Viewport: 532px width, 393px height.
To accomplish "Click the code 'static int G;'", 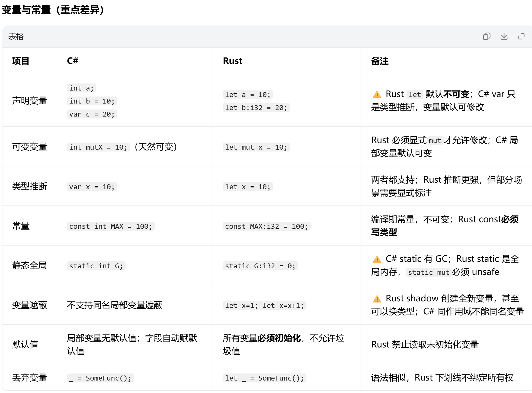I will pyautogui.click(x=96, y=266).
